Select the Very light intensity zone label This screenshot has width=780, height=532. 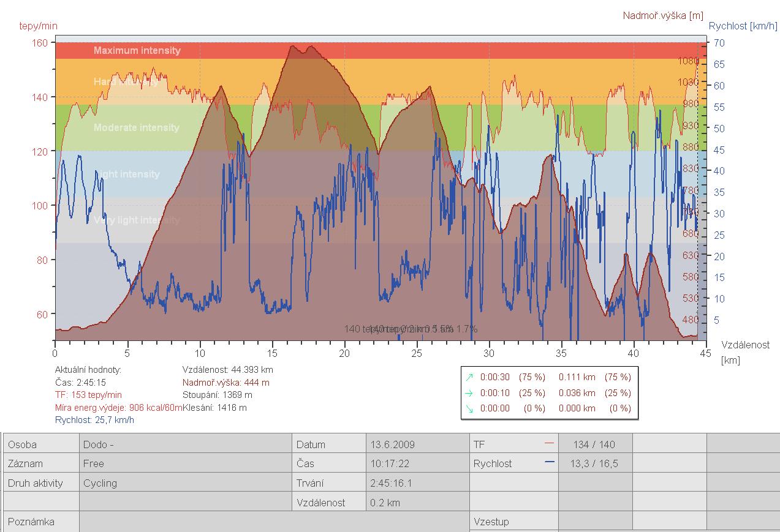tap(137, 220)
